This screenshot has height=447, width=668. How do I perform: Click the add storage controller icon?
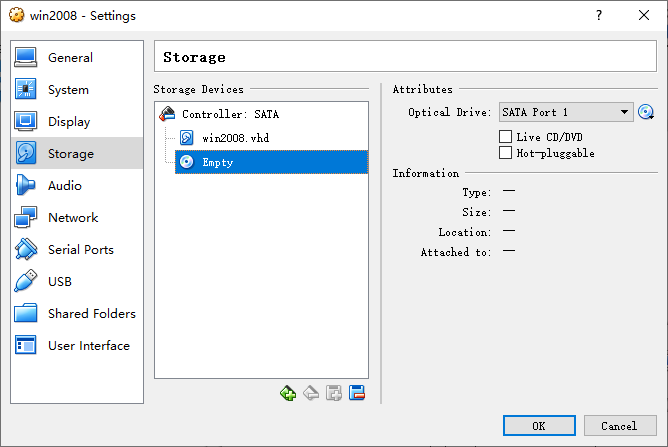(x=288, y=393)
